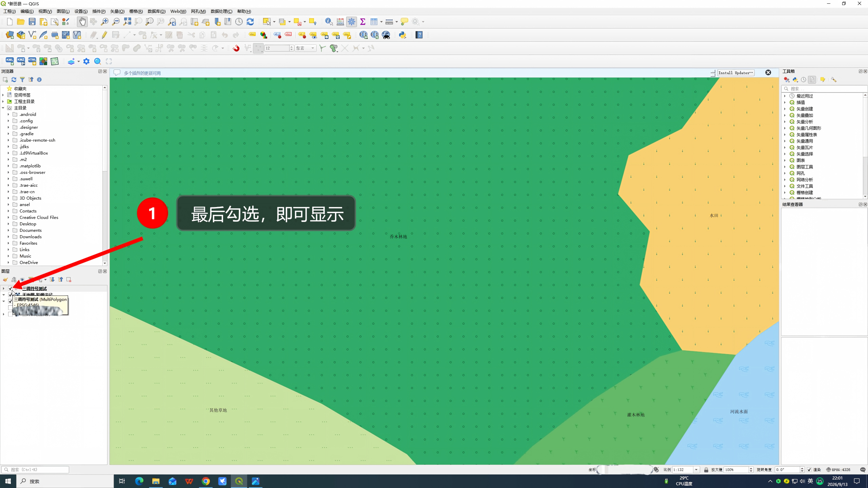
Task: Select the Documents folder in Browser
Action: (31, 230)
